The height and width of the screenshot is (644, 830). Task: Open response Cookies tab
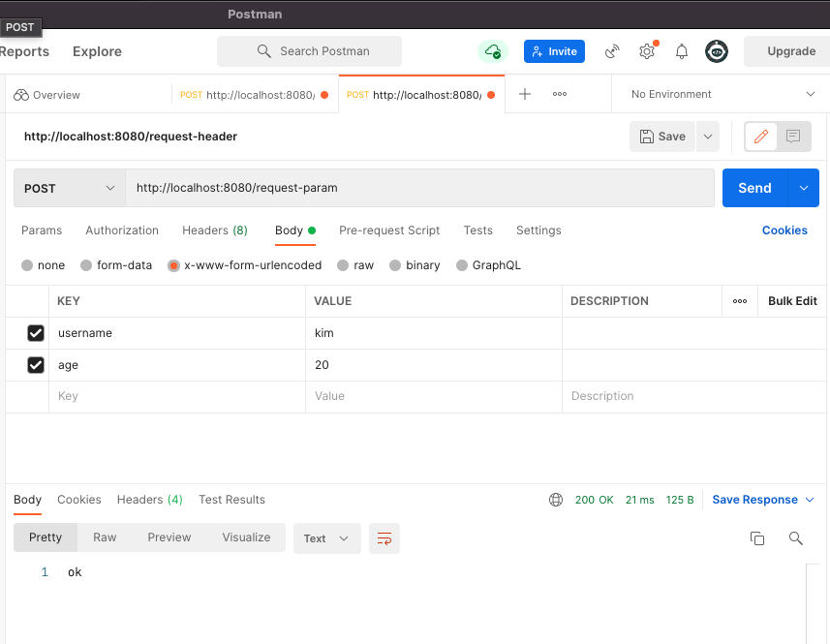(x=78, y=500)
